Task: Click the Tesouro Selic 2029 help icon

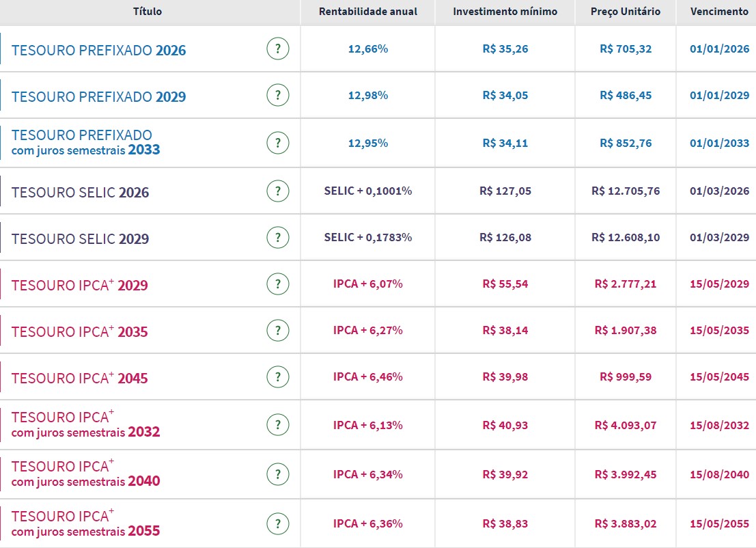Action: 277,238
